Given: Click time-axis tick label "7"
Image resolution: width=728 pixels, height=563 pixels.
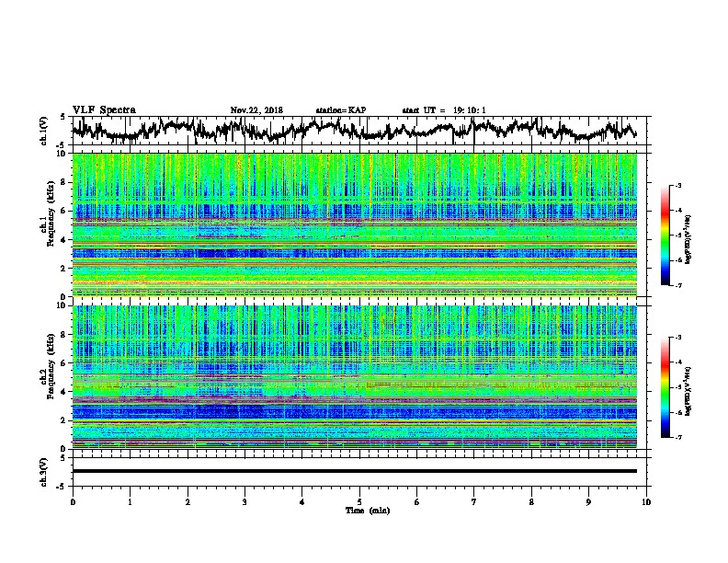Looking at the screenshot, I should 474,502.
